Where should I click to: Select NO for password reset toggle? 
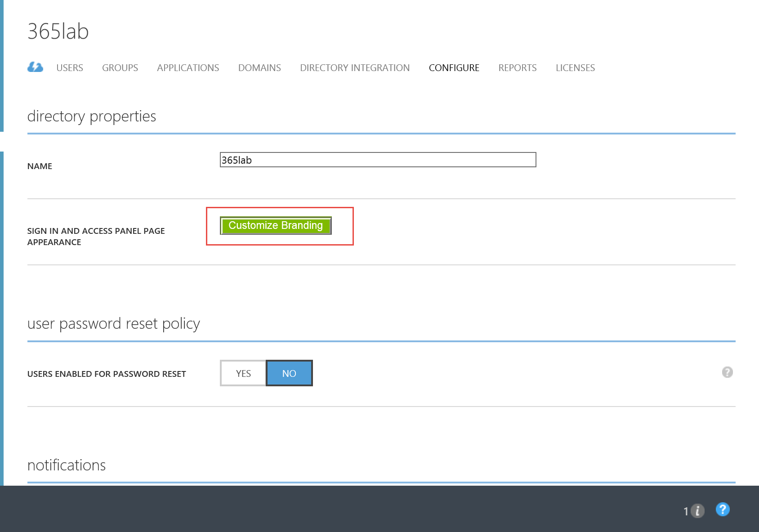[x=289, y=373]
